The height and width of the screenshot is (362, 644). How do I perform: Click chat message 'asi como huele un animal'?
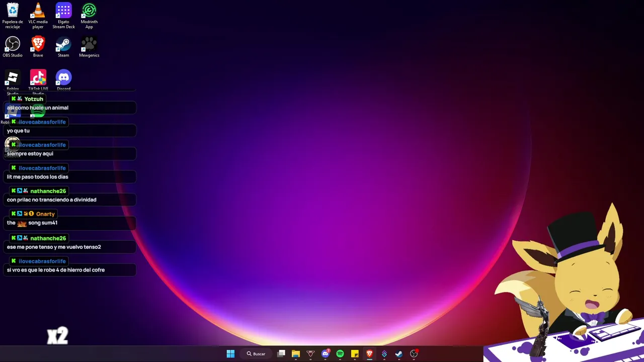click(38, 108)
